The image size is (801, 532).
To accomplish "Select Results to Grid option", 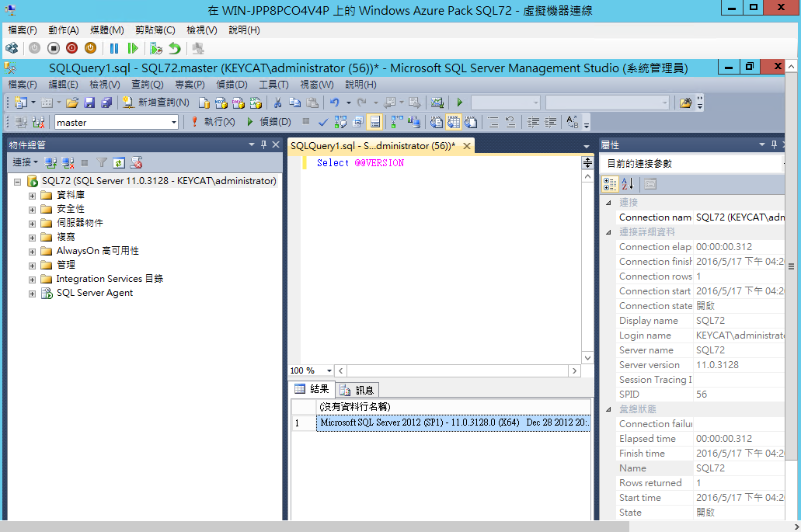I will click(x=453, y=122).
